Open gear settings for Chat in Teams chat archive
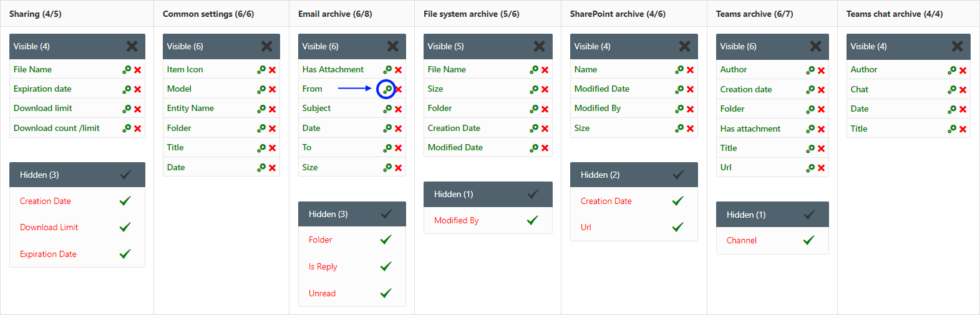Image resolution: width=980 pixels, height=315 pixels. tap(952, 90)
